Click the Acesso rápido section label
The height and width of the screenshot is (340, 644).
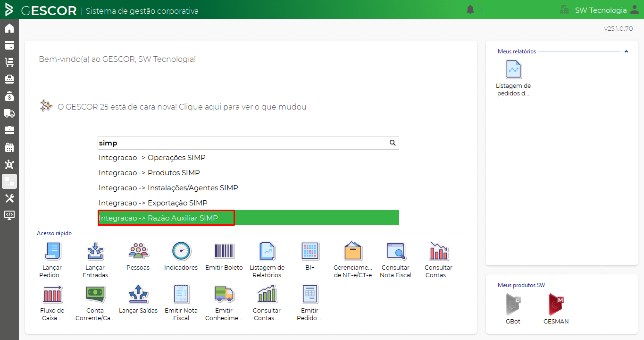(54, 233)
